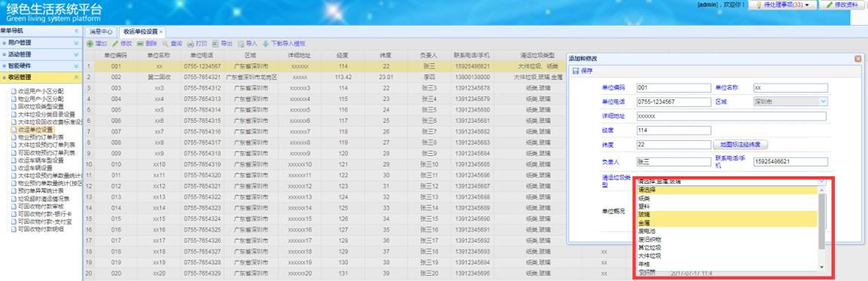Image resolution: width=868 pixels, height=281 pixels.
Task: Click the 经度 input showing 114
Action: tap(673, 130)
